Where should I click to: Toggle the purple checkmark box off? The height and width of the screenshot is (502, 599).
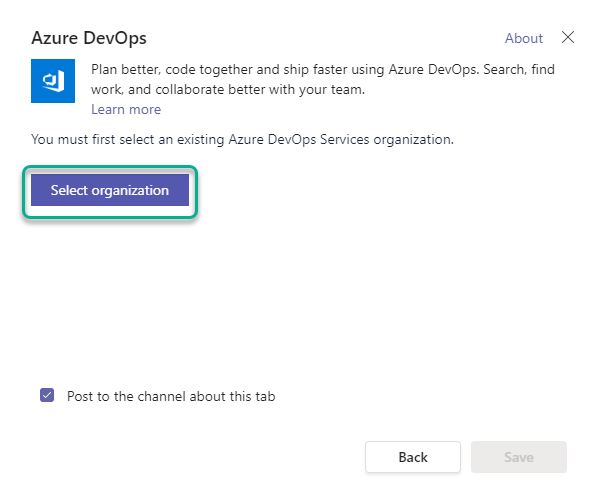(x=47, y=395)
